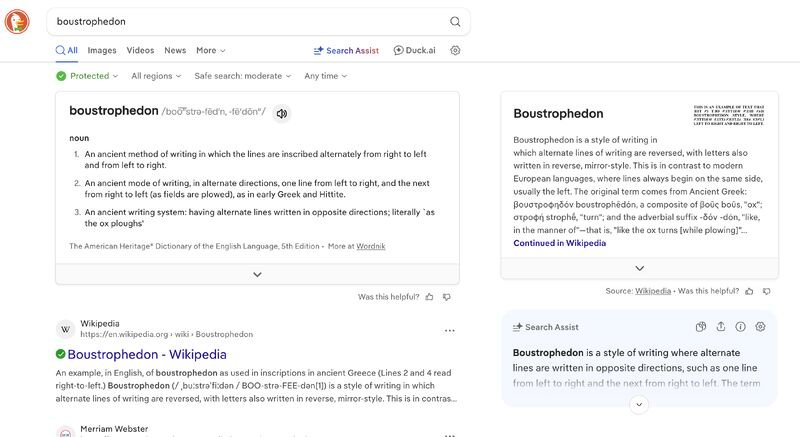Open the More search categories menu
This screenshot has height=437, width=800.
[210, 50]
